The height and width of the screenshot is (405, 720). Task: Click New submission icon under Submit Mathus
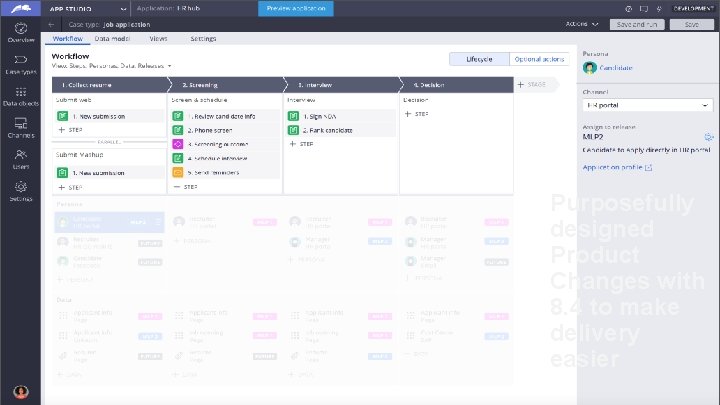pyautogui.click(x=62, y=173)
